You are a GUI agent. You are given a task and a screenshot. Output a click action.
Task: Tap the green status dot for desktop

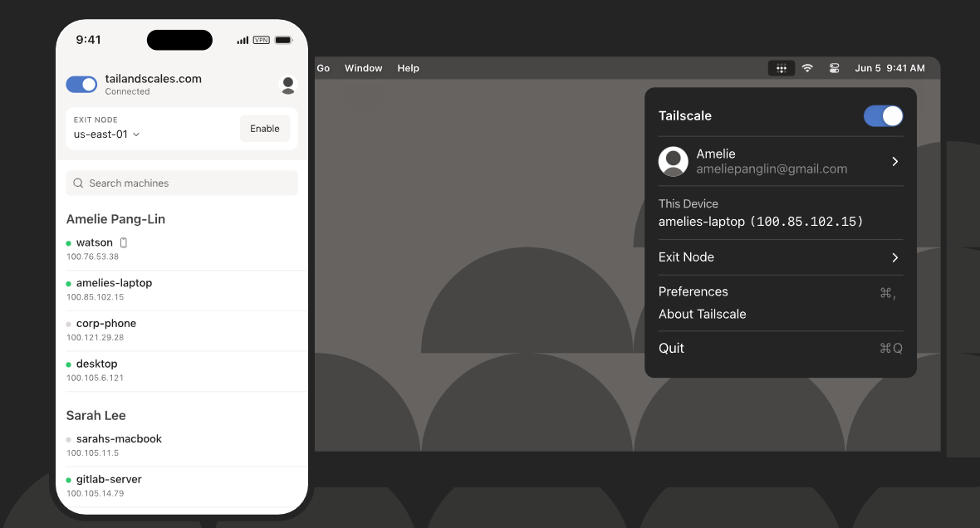pyautogui.click(x=69, y=364)
